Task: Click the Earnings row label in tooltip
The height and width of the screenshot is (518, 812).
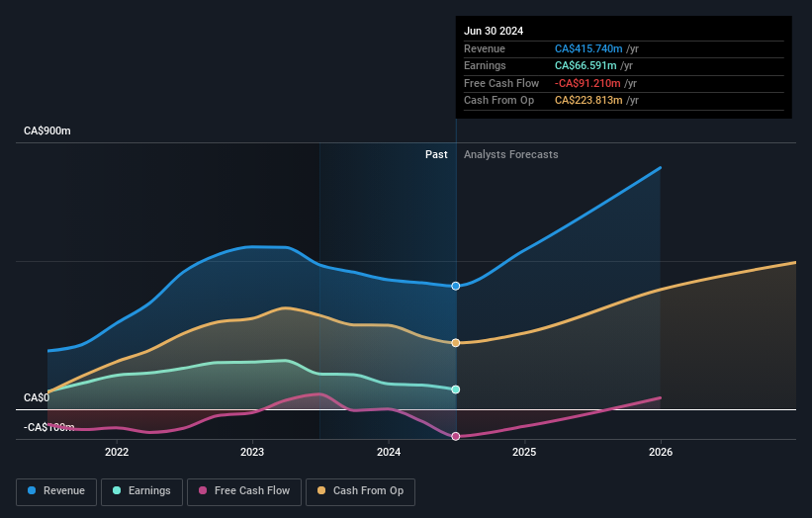Action: pyautogui.click(x=485, y=65)
